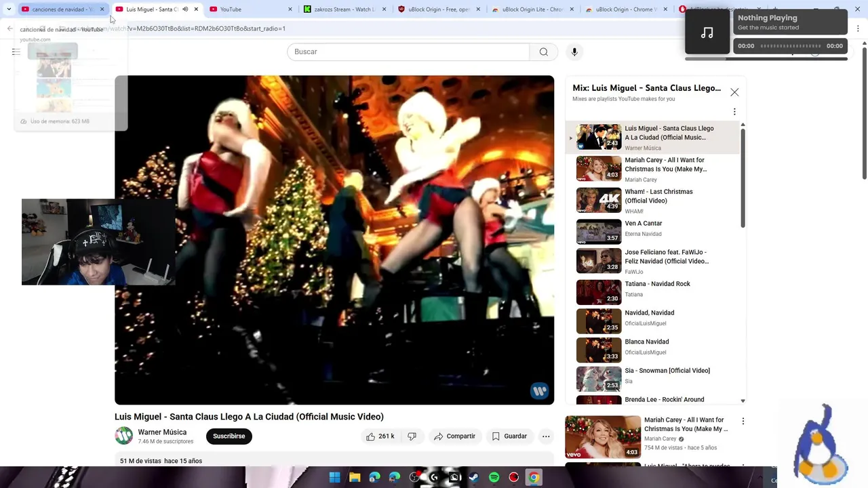Open Windows Start menu
Viewport: 868px width, 488px height.
334,477
